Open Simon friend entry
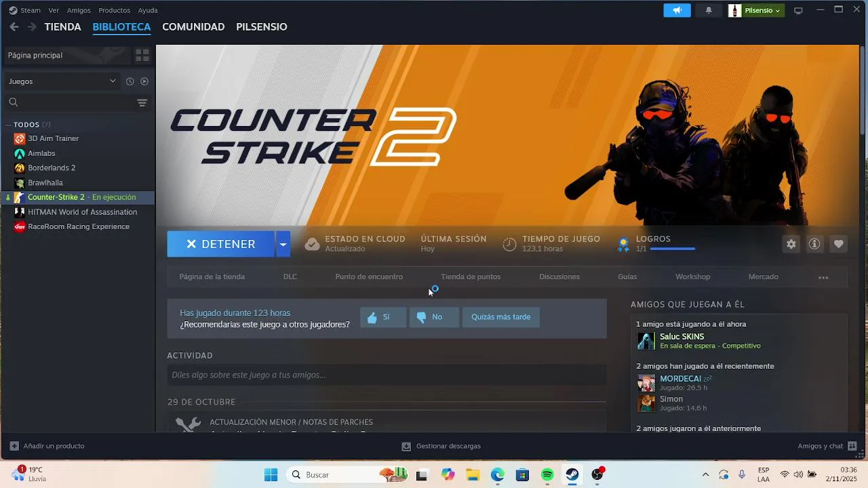The image size is (868, 488). tap(739, 403)
